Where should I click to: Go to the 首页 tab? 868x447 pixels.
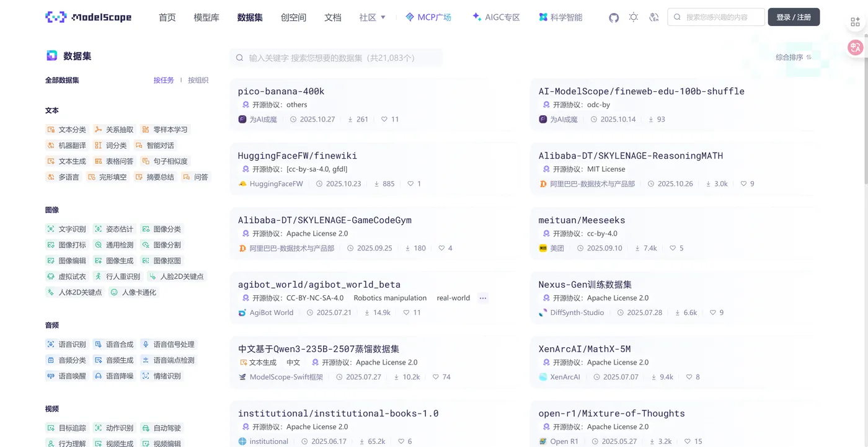point(167,17)
